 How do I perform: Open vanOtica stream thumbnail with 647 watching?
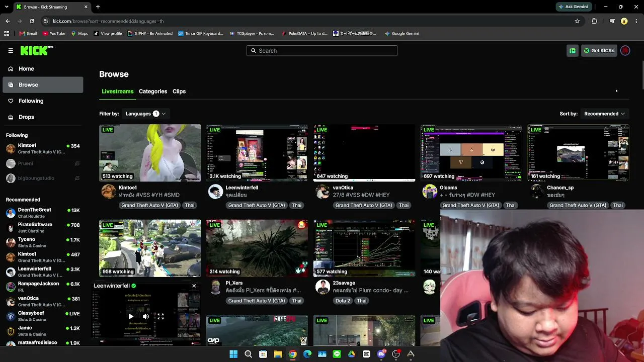[x=364, y=153]
